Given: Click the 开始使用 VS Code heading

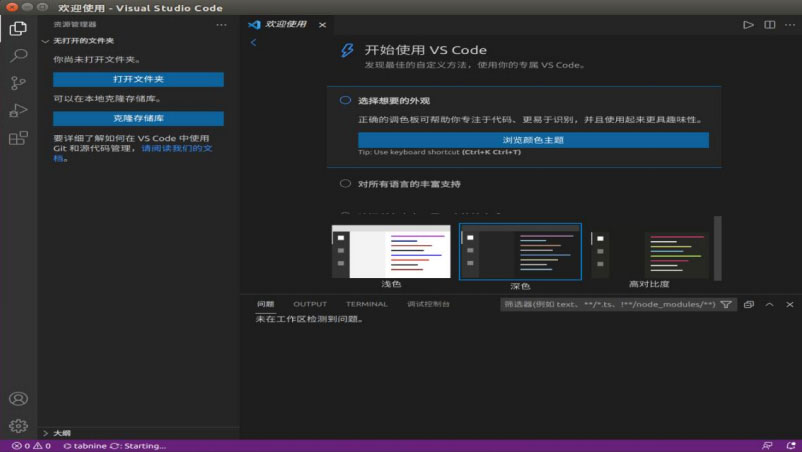Looking at the screenshot, I should pyautogui.click(x=426, y=50).
